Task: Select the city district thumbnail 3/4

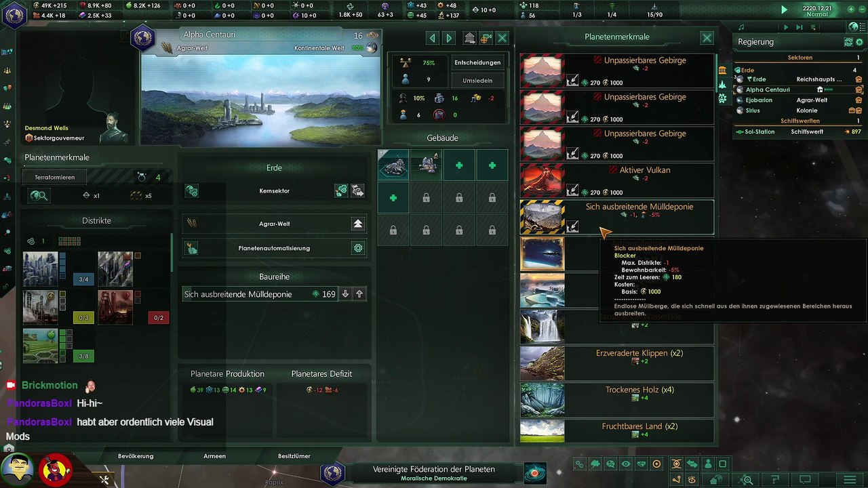Action: click(x=41, y=269)
